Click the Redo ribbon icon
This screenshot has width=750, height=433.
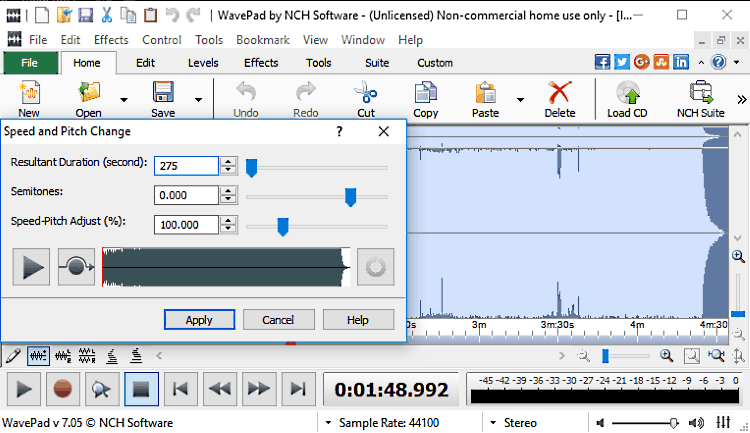pos(306,93)
